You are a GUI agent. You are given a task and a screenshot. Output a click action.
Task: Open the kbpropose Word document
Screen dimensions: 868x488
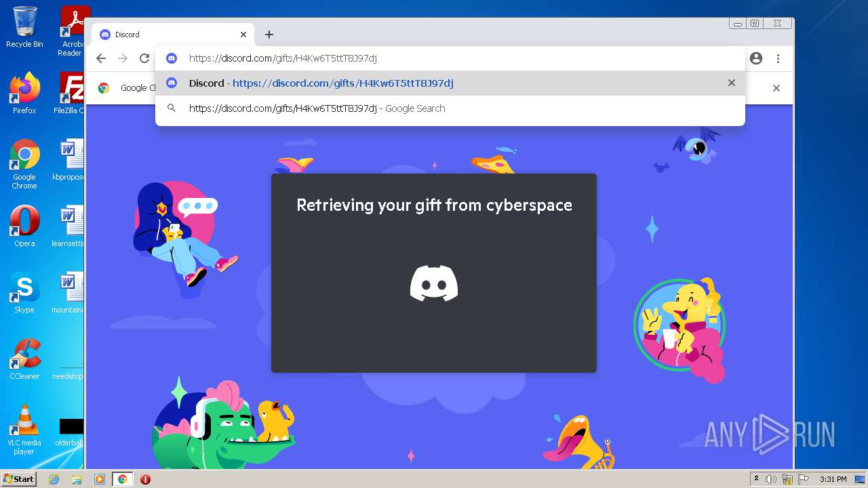pos(71,160)
